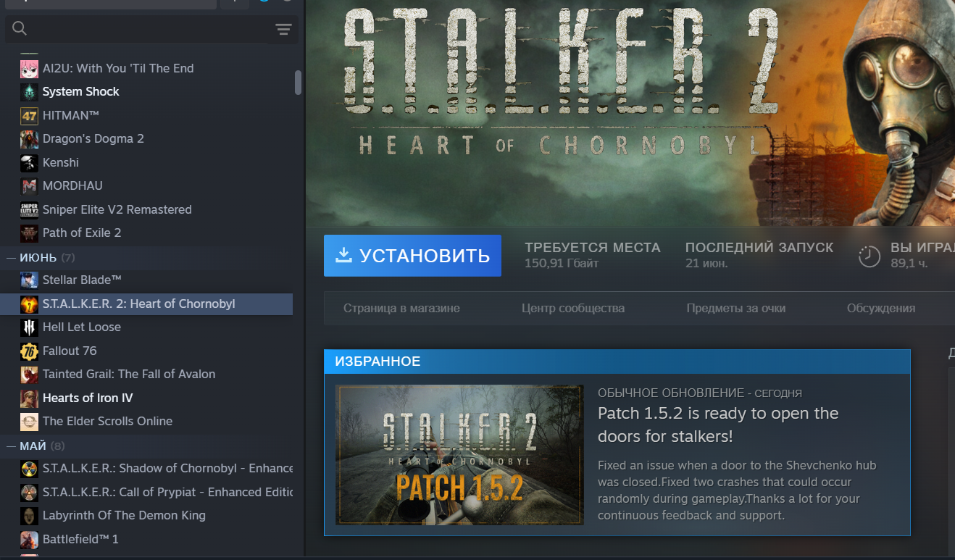Image resolution: width=955 pixels, height=560 pixels.
Task: Click the library filter options icon
Action: coord(283,29)
